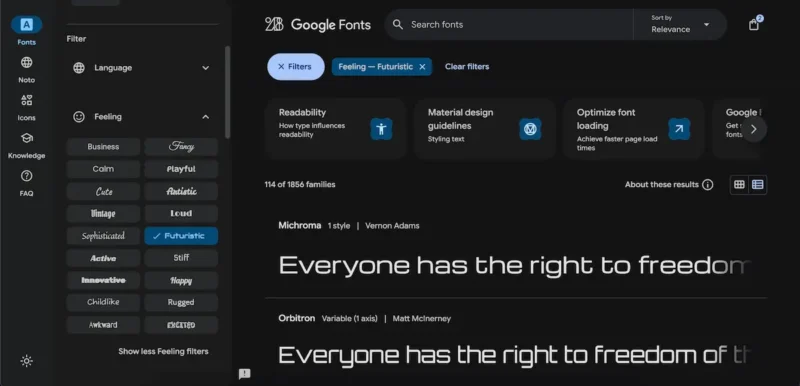Click the Material design guidelines card icon
Image resolution: width=800 pixels, height=386 pixels.
(530, 129)
